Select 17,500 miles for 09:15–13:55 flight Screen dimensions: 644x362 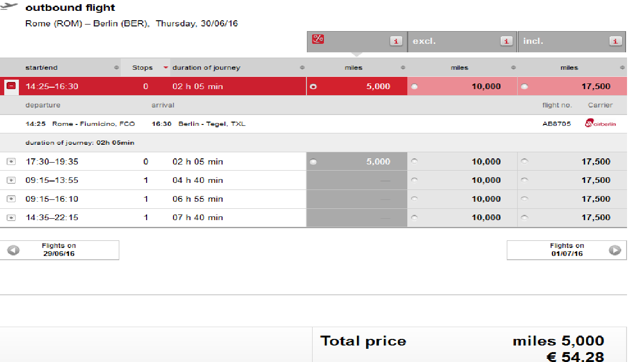[524, 180]
